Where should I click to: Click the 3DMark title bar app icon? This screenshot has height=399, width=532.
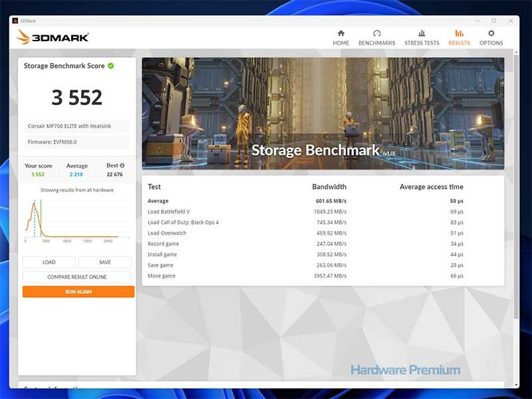pyautogui.click(x=15, y=21)
